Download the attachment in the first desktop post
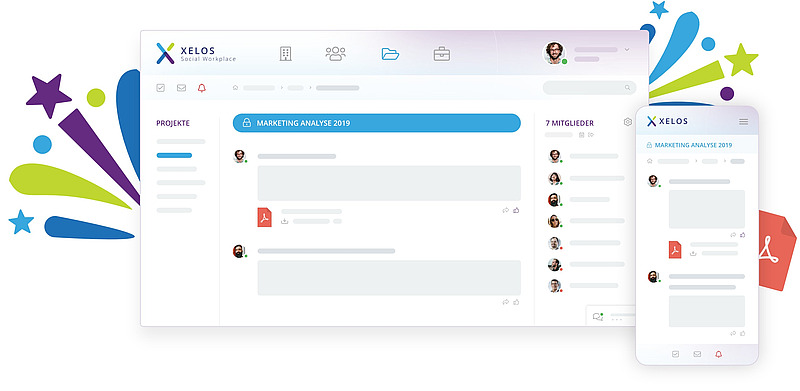The height and width of the screenshot is (391, 800). point(284,221)
